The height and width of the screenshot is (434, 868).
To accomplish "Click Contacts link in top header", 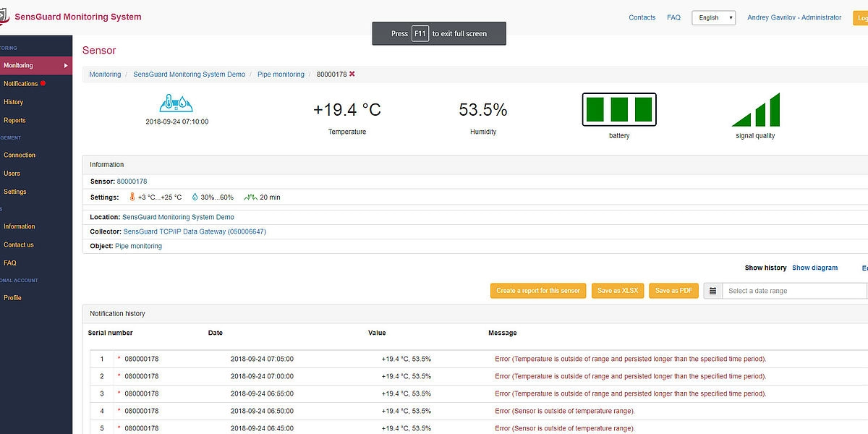I will point(642,17).
